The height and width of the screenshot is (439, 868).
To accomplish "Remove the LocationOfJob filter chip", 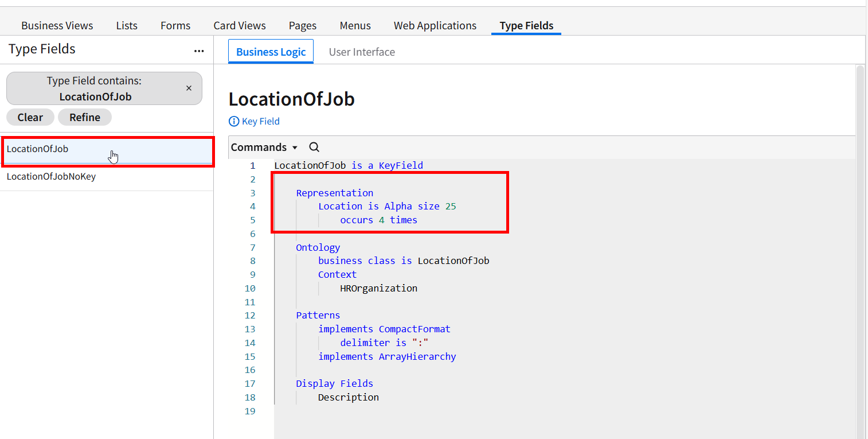I will (x=189, y=88).
